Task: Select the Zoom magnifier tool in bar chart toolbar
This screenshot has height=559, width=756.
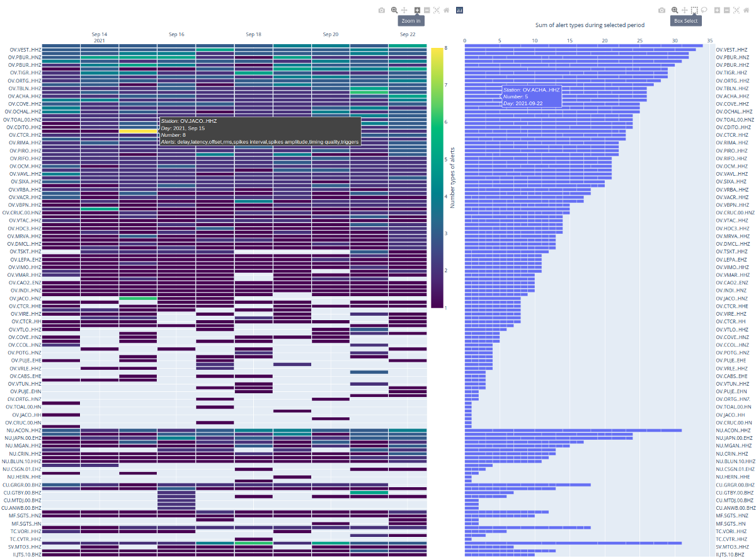Action: coord(675,10)
